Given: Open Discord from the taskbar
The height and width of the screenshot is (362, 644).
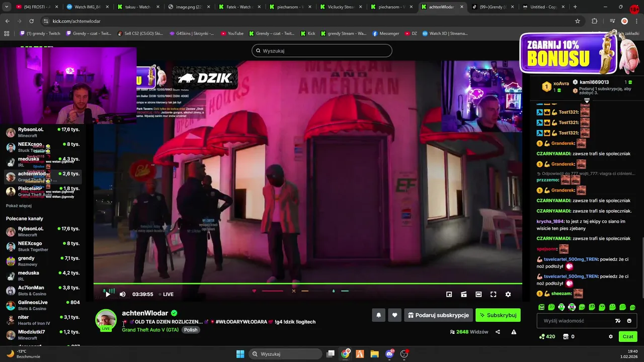Looking at the screenshot, I should coord(389,354).
